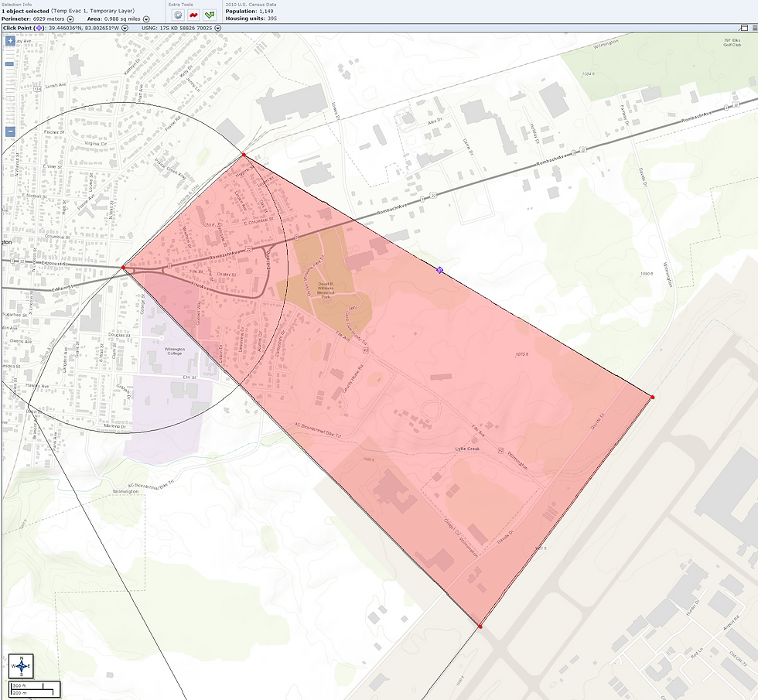Zoom in with the map plus button
The width and height of the screenshot is (758, 700).
(x=9, y=41)
